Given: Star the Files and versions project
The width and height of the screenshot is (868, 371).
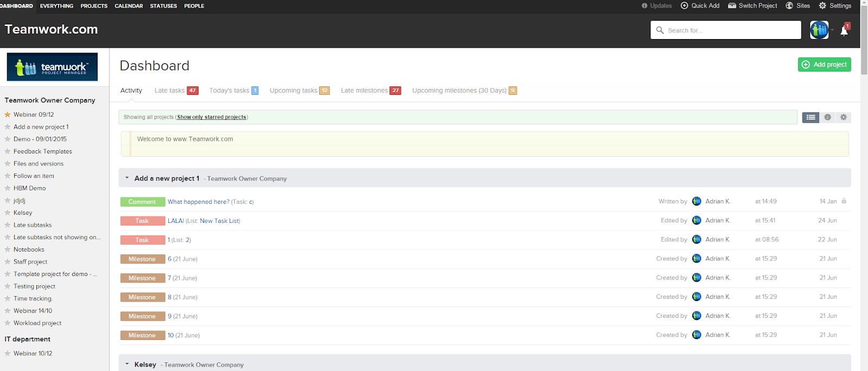Looking at the screenshot, I should coord(8,164).
